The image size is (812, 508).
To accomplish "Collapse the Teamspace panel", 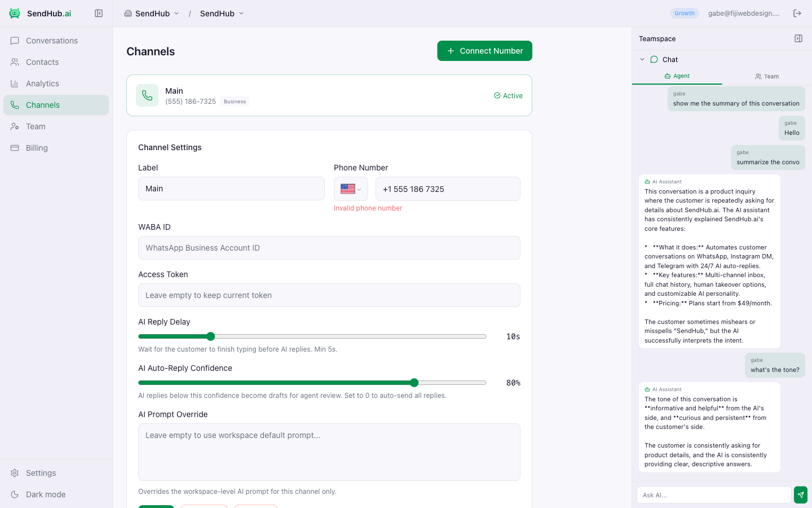I will click(798, 38).
